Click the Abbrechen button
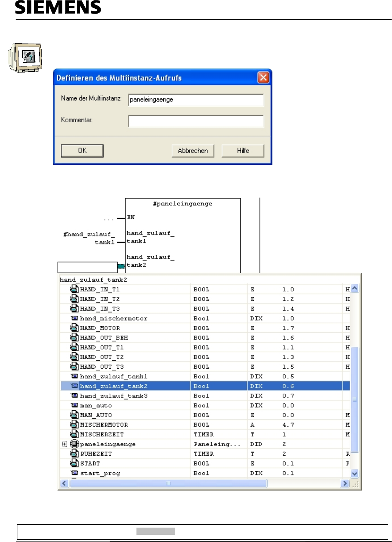The height and width of the screenshot is (542, 392). click(193, 151)
